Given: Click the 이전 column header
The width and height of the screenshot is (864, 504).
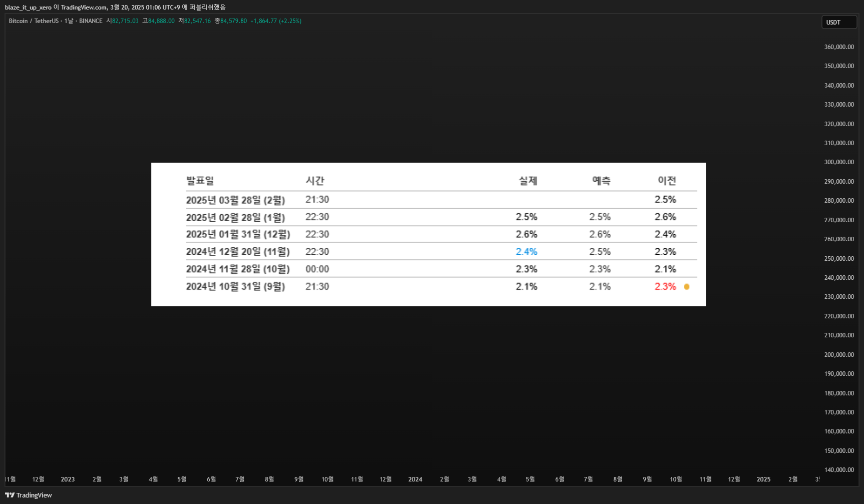Looking at the screenshot, I should (667, 181).
